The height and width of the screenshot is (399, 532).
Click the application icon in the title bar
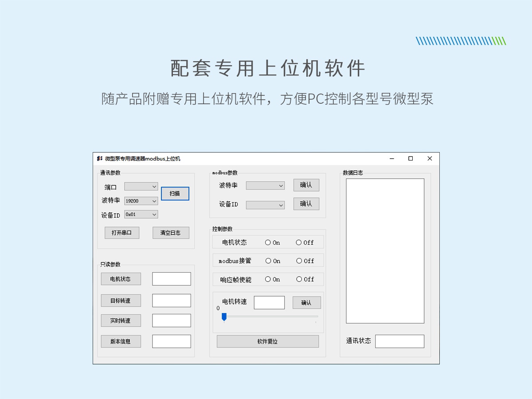tap(99, 158)
